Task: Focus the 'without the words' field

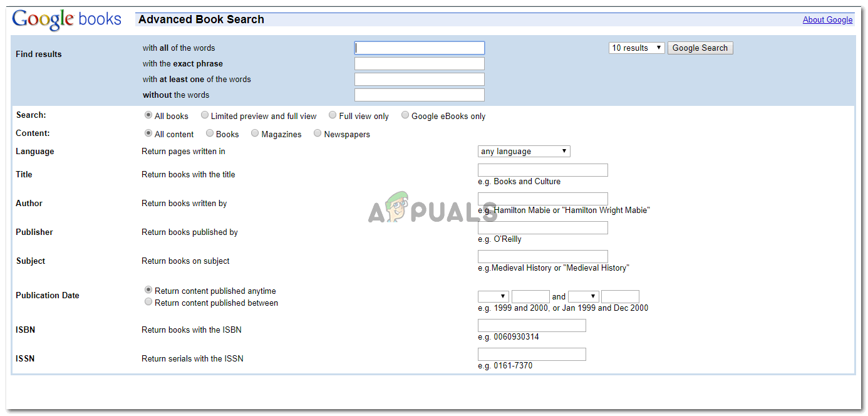Action: (420, 95)
